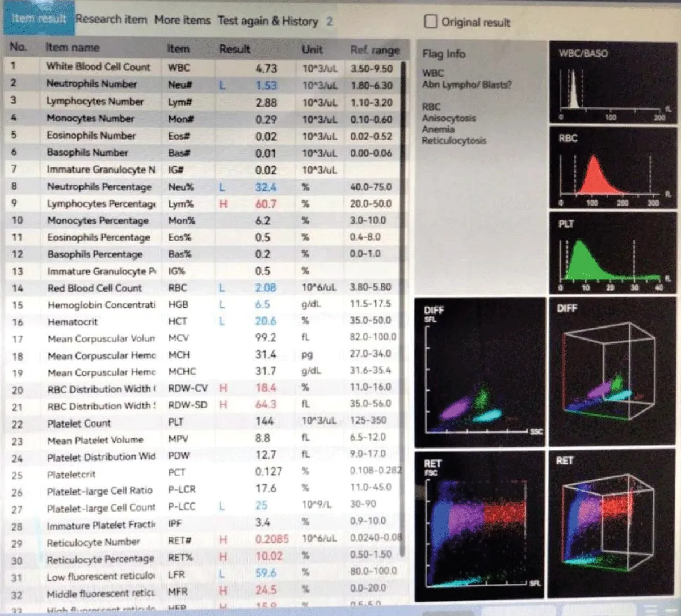Open Test again & History tab

click(x=268, y=21)
